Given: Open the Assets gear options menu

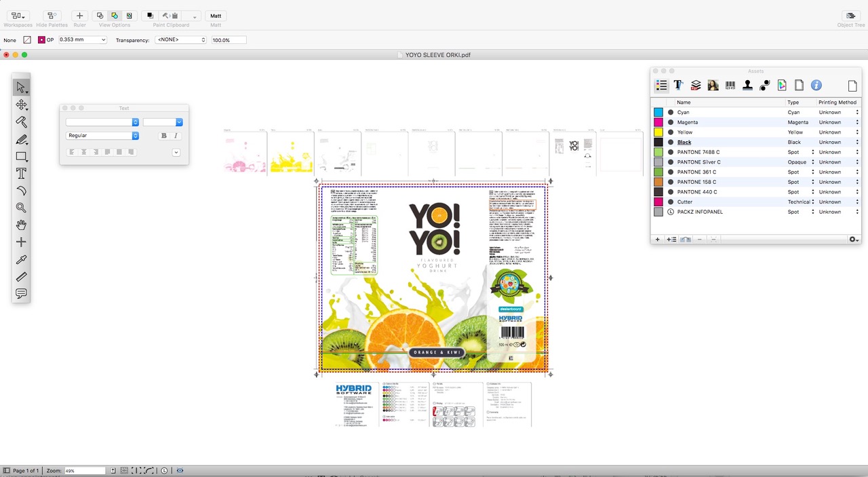Looking at the screenshot, I should 854,240.
